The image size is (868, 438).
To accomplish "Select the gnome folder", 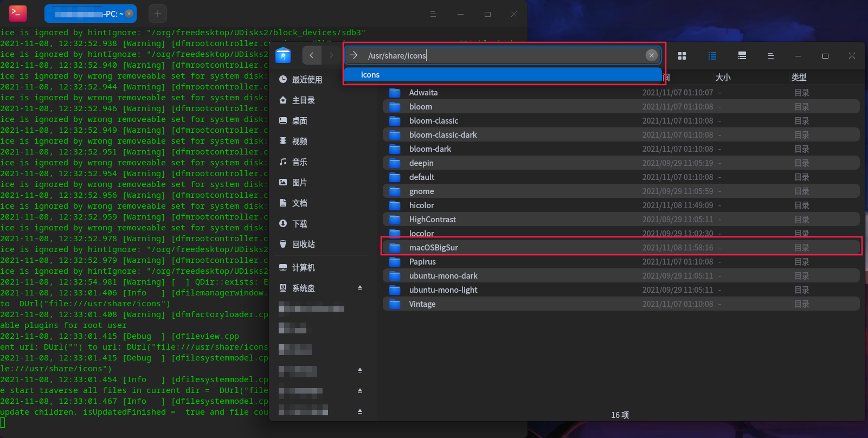I will [x=621, y=191].
